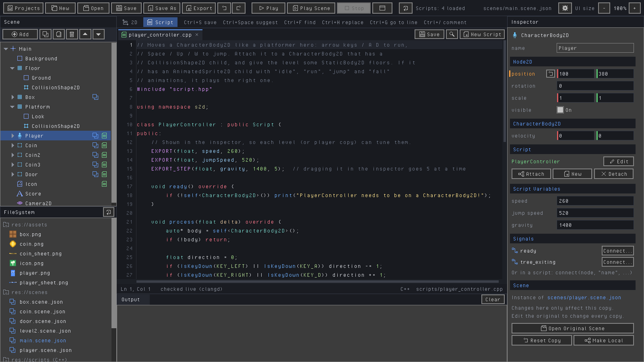644x362 pixels.
Task: Click Open Original Scene button
Action: point(573,328)
